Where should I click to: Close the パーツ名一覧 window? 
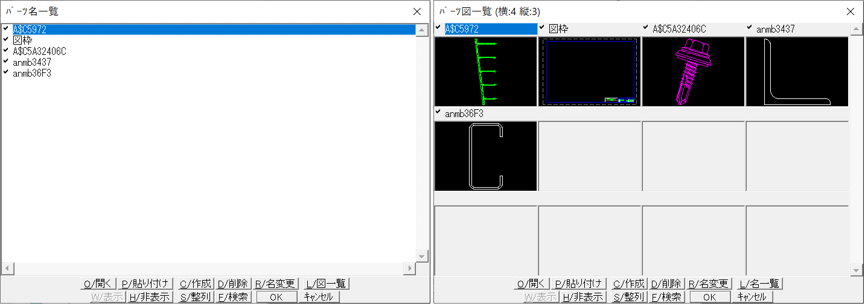[417, 11]
